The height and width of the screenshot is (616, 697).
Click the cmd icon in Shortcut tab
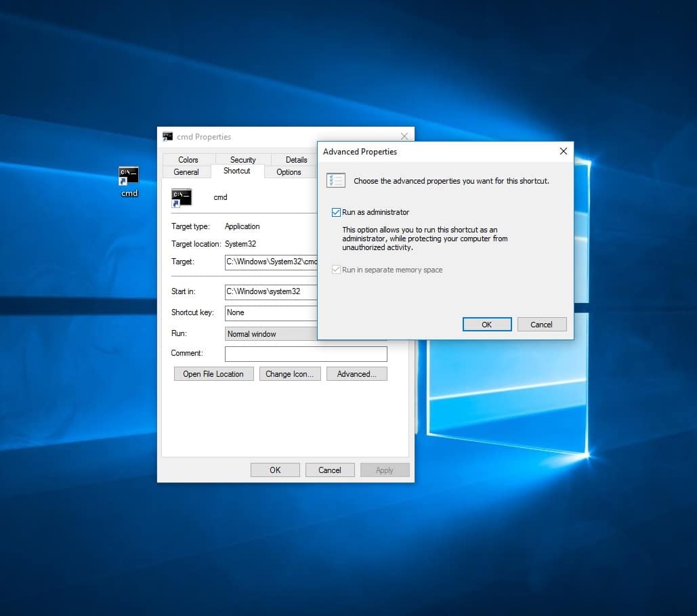click(182, 197)
